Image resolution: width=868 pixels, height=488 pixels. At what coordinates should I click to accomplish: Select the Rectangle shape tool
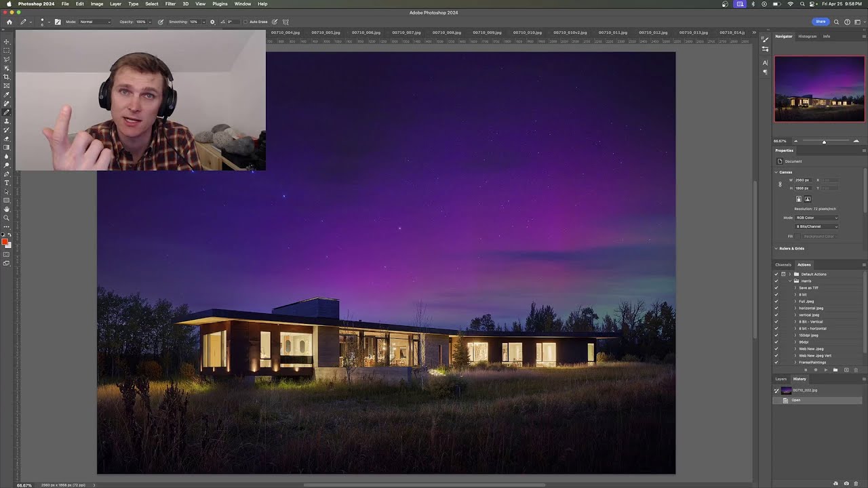7,201
